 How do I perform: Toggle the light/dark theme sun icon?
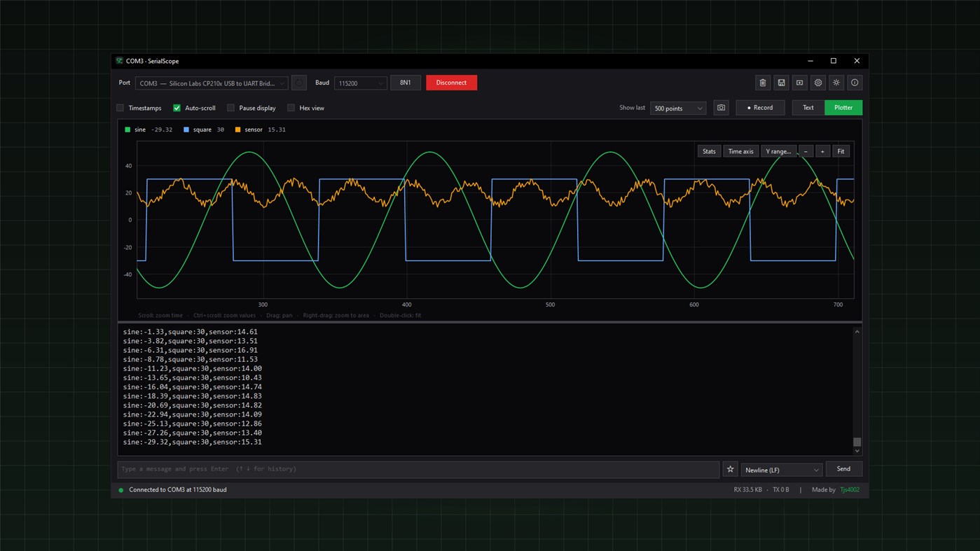(836, 83)
